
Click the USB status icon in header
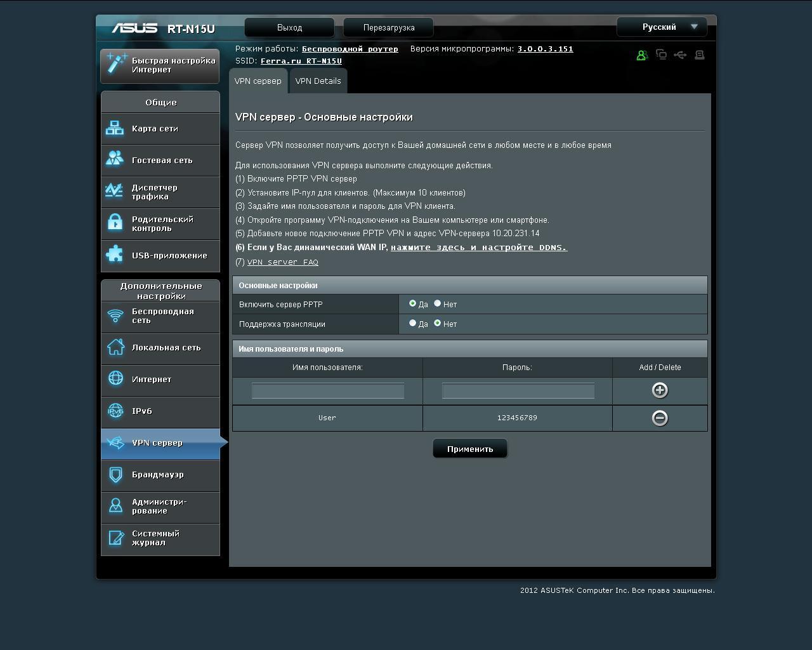pyautogui.click(x=680, y=55)
